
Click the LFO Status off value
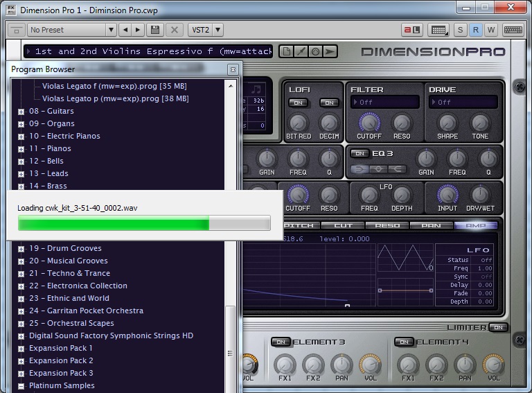point(486,260)
